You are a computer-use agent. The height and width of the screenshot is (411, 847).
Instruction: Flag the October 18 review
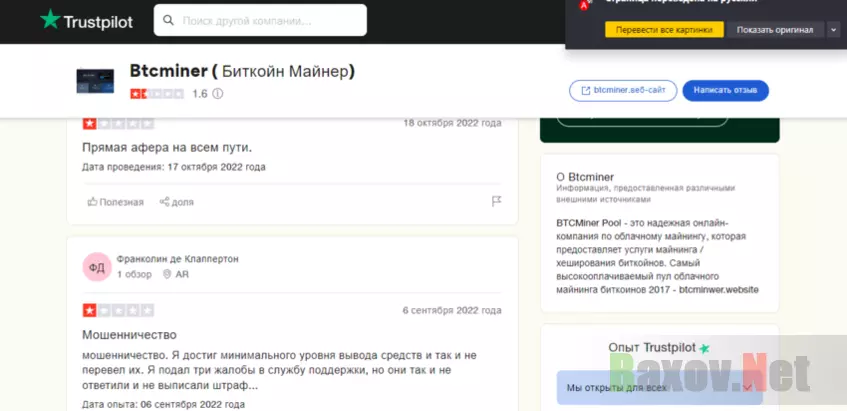tap(496, 201)
